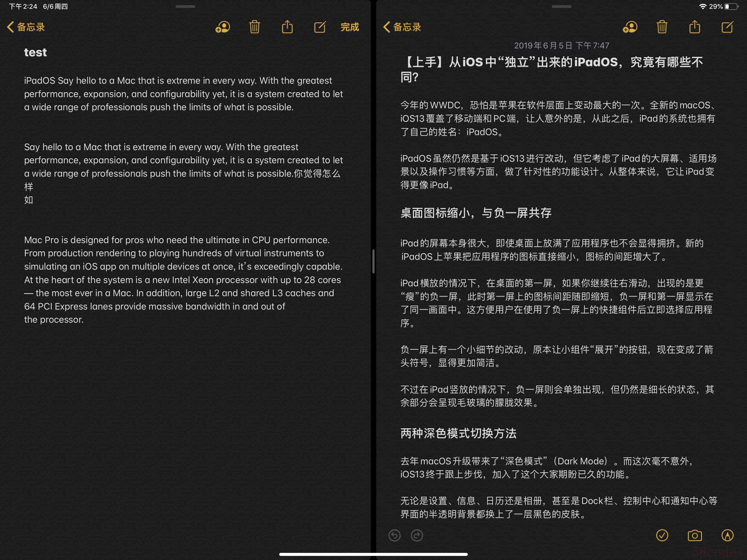
Task: Compose a new note in left window
Action: tap(320, 27)
